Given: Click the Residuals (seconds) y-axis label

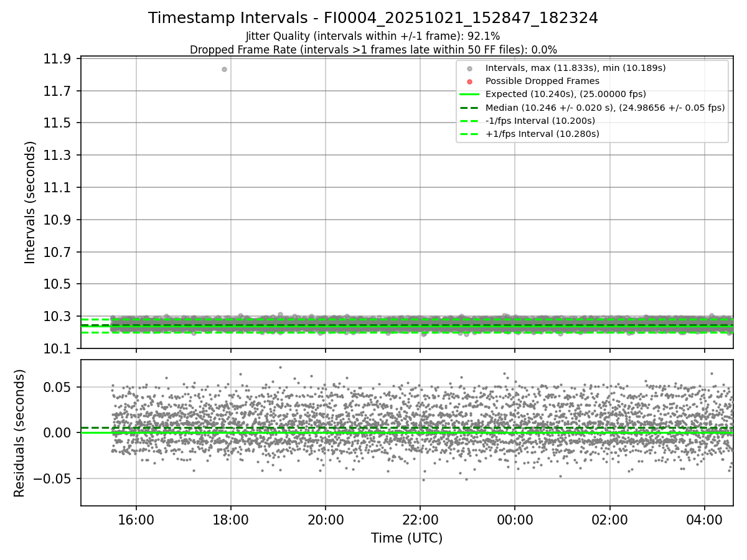Looking at the screenshot, I should [x=19, y=433].
